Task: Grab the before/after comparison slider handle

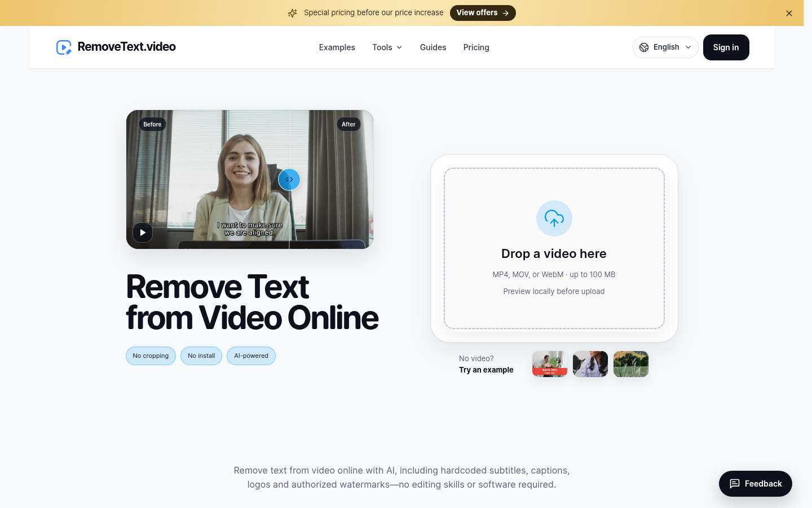Action: click(x=289, y=179)
